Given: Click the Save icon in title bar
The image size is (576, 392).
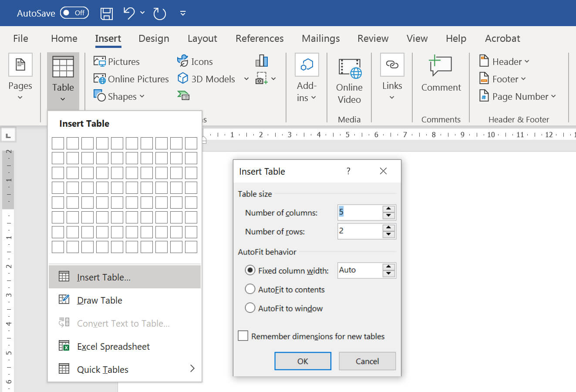Looking at the screenshot, I should click(x=107, y=14).
